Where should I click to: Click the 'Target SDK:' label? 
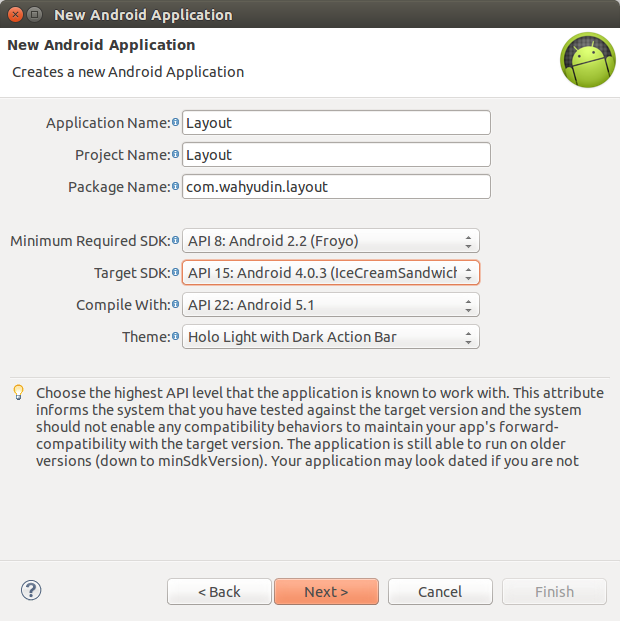click(x=132, y=273)
